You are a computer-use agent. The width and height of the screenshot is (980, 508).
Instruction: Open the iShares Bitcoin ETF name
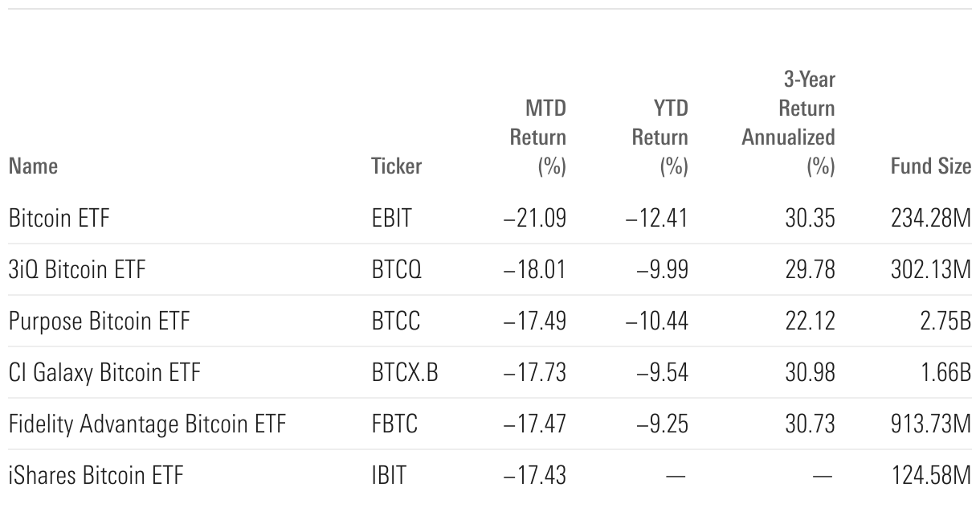click(x=96, y=475)
